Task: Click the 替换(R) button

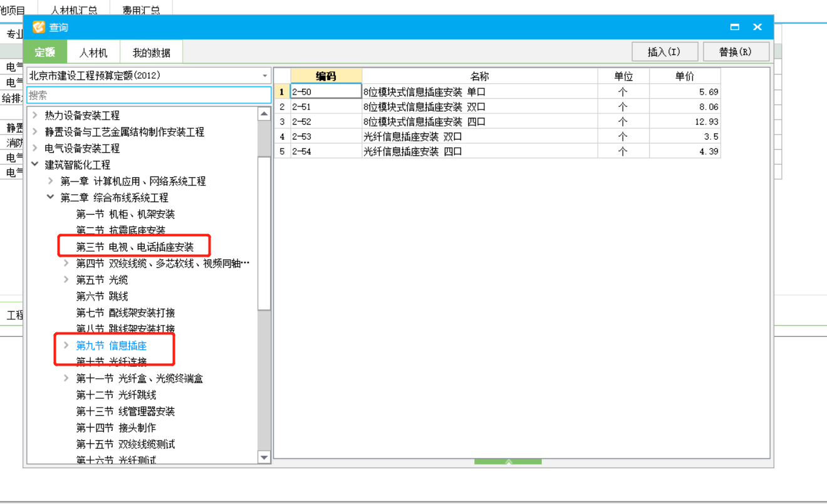Action: pos(736,52)
